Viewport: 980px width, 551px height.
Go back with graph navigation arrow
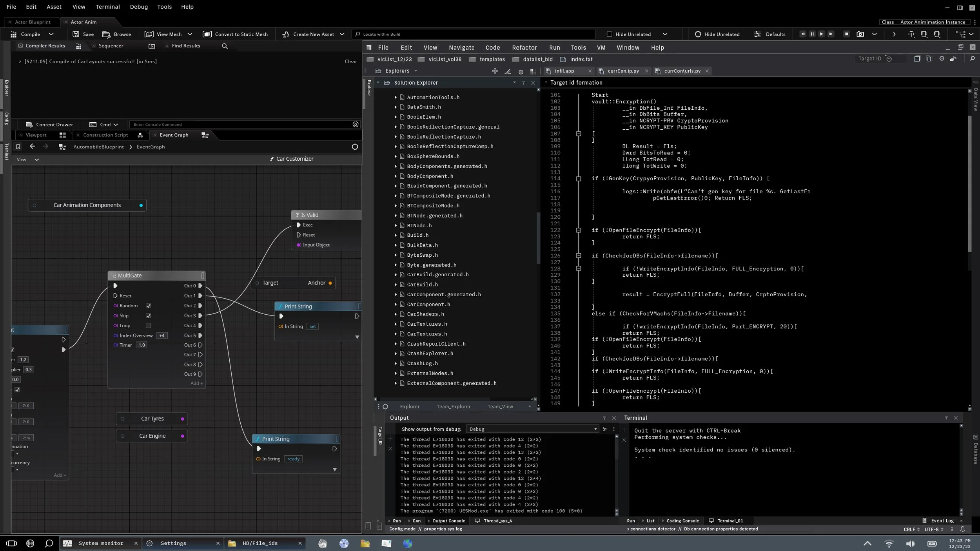(x=33, y=147)
